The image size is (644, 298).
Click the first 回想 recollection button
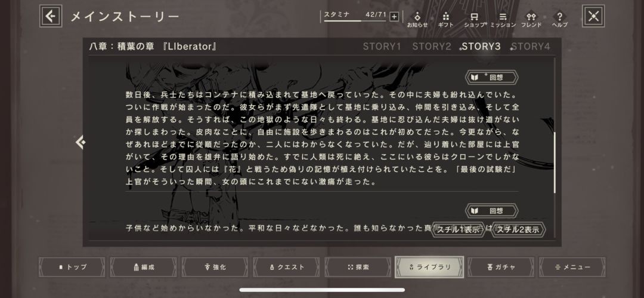pos(491,78)
